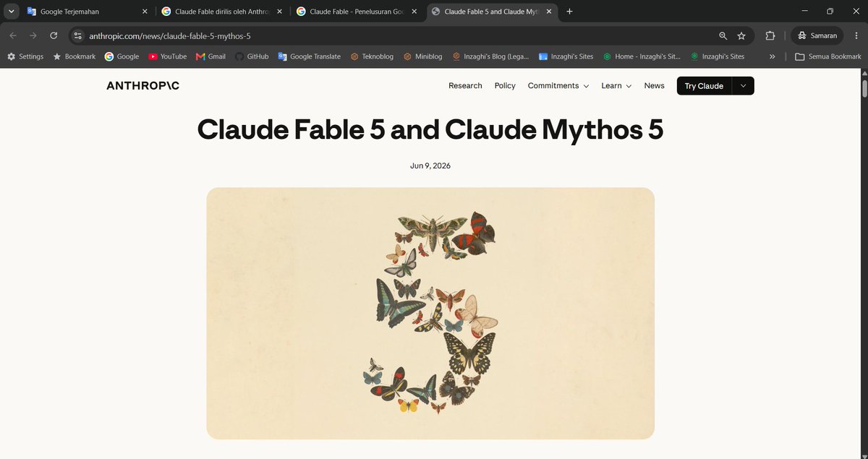Click the address bar URL field
The image size is (868, 459).
(398, 35)
